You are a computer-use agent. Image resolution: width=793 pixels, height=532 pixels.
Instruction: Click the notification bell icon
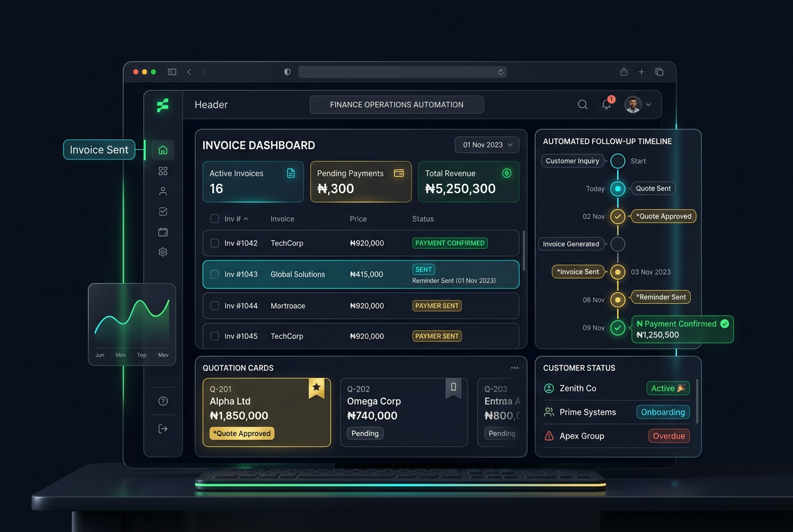[x=606, y=105]
